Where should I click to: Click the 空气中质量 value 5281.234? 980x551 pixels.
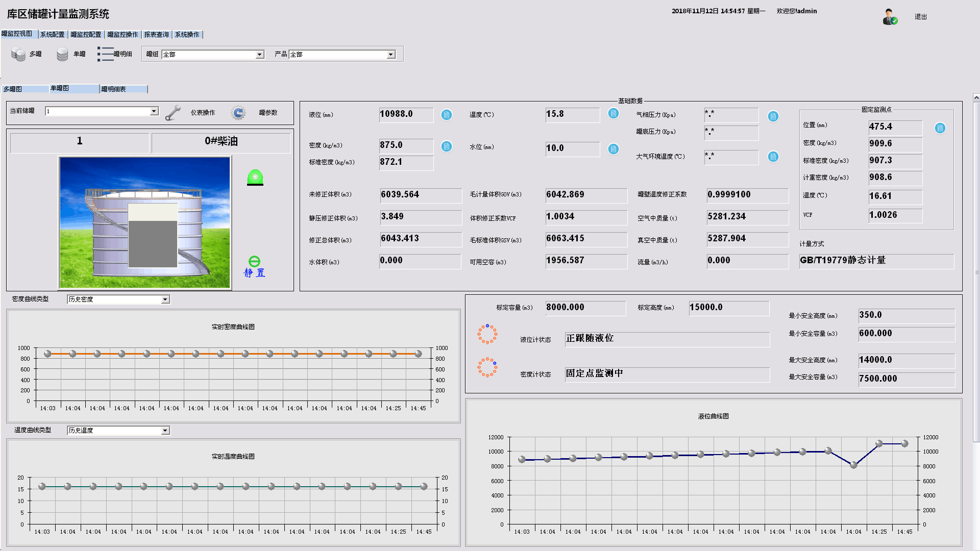pos(747,217)
